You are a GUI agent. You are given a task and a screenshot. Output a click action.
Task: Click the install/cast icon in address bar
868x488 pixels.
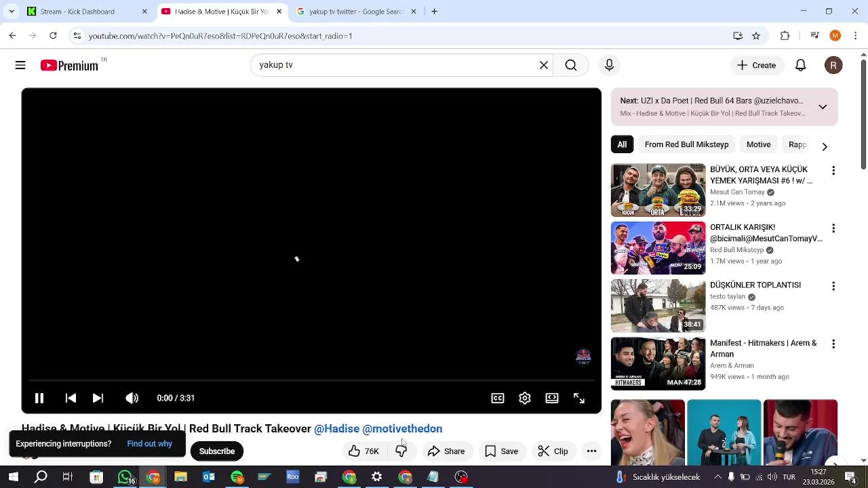[x=738, y=36]
